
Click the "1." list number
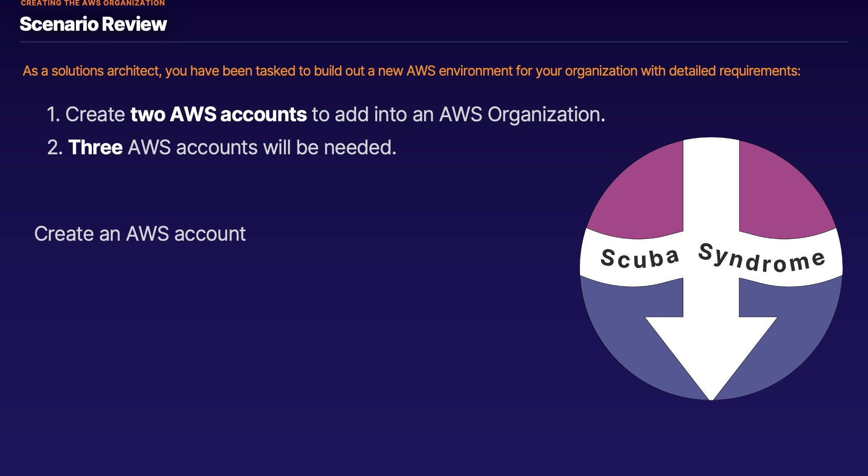(x=53, y=114)
